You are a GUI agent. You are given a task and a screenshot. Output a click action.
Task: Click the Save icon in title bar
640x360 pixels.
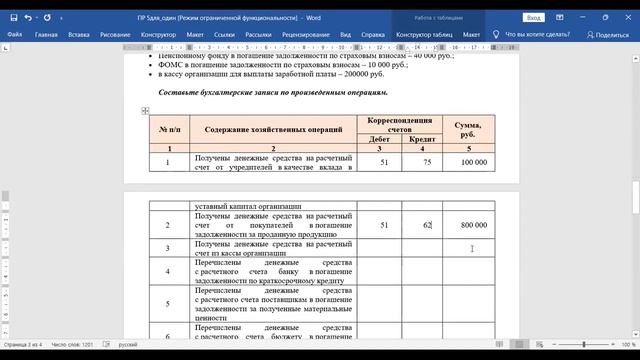(x=14, y=18)
